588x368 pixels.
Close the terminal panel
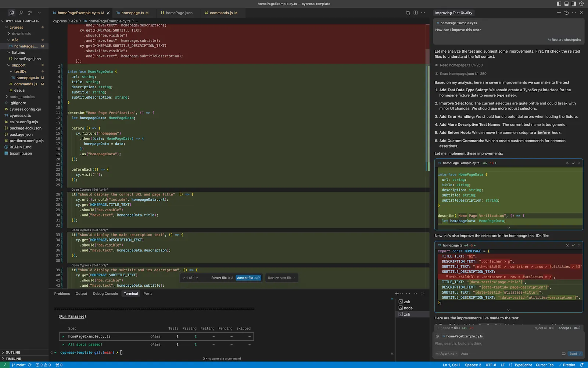[x=423, y=294]
